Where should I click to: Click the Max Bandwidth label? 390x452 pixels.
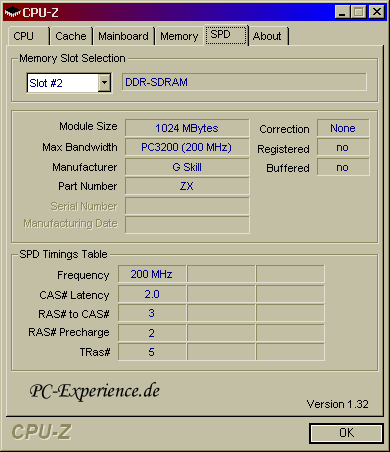point(80,147)
